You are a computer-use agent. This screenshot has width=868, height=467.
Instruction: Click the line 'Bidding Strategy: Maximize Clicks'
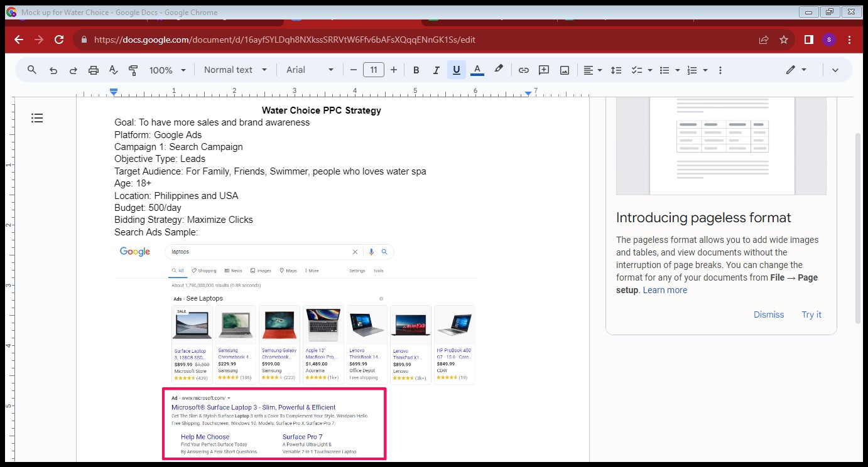tap(183, 220)
